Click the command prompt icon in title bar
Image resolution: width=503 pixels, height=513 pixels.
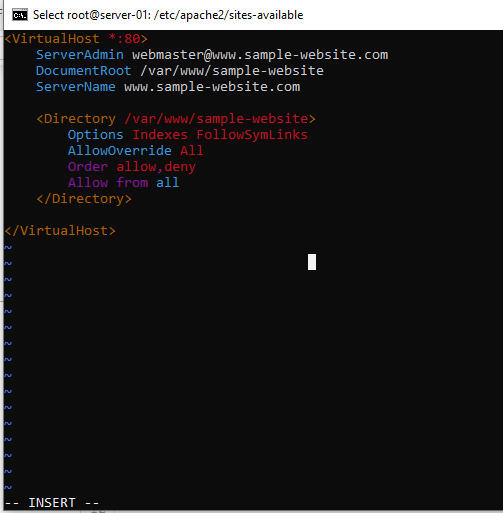tap(20, 15)
